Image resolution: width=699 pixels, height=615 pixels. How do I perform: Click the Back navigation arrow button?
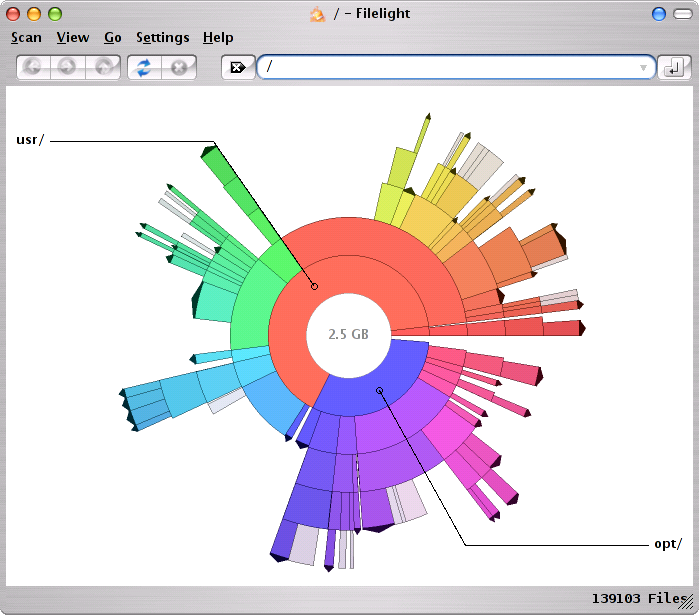pyautogui.click(x=33, y=67)
